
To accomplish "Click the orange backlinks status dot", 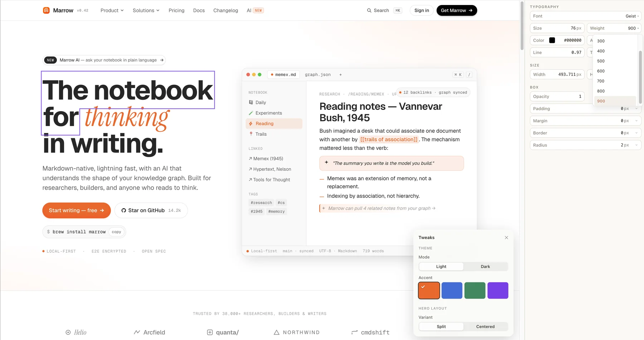I will pos(400,92).
